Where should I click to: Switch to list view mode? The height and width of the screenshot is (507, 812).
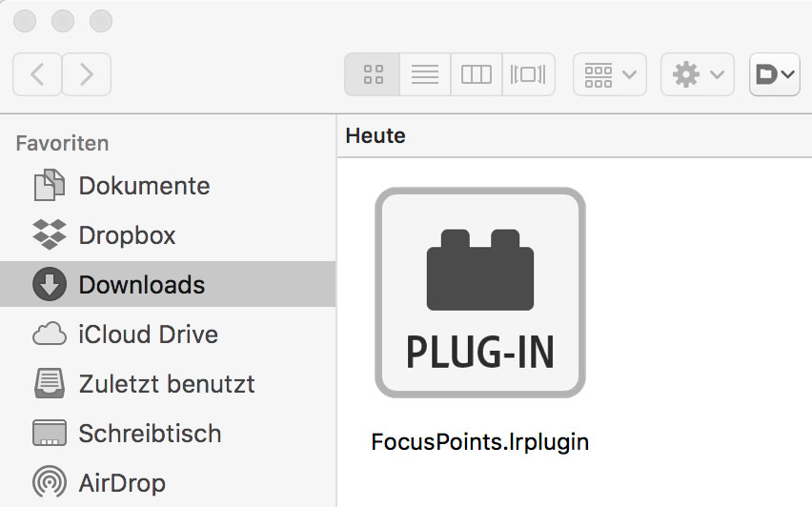[x=425, y=74]
